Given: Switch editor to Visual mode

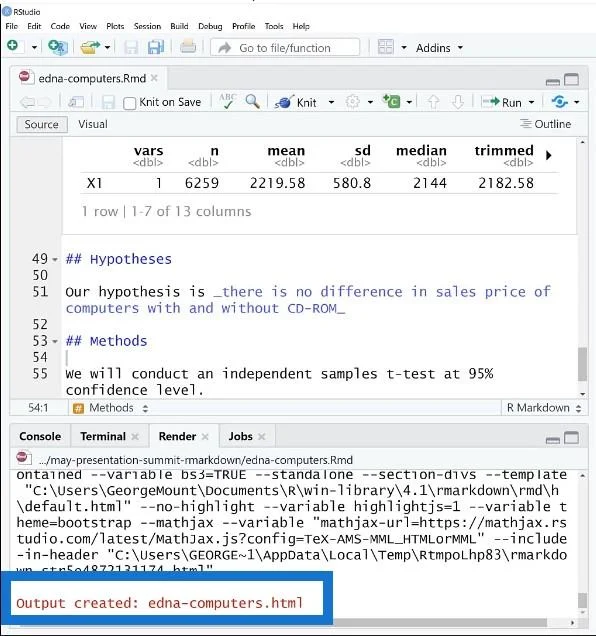Looking at the screenshot, I should click(93, 124).
